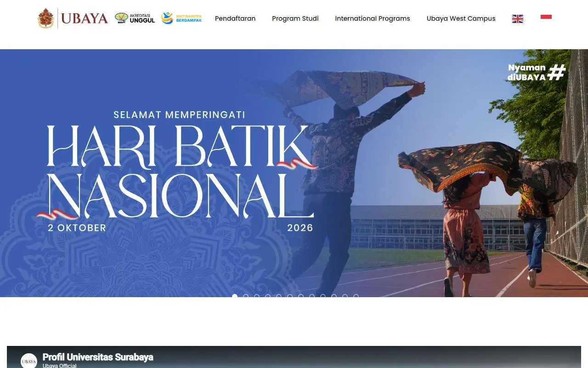The height and width of the screenshot is (368, 588).
Task: Select the fourth carousel slide dot
Action: (268, 296)
